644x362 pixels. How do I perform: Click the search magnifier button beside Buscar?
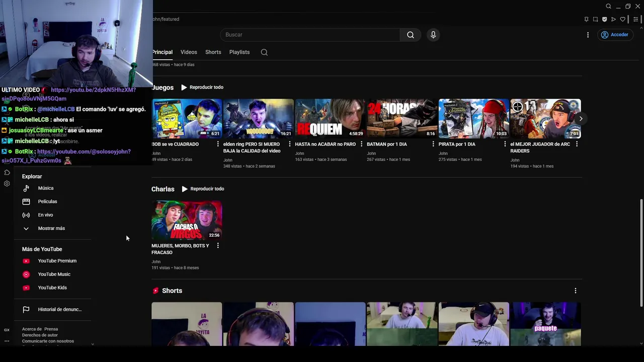pos(411,35)
